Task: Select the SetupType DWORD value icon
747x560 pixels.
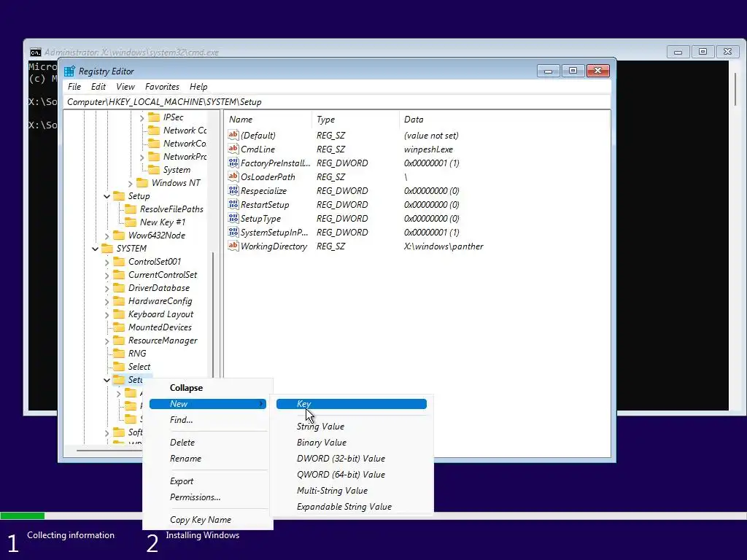Action: pos(233,218)
